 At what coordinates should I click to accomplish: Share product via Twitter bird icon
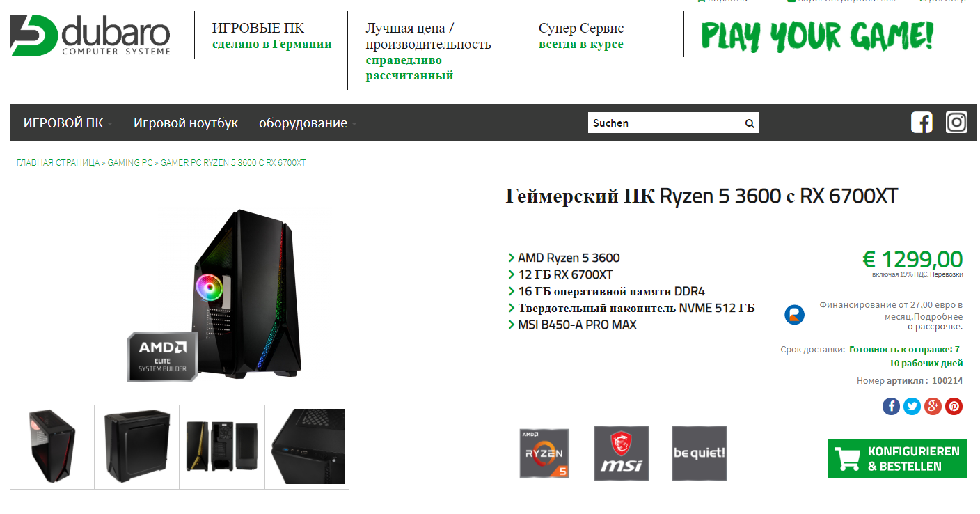tap(912, 406)
